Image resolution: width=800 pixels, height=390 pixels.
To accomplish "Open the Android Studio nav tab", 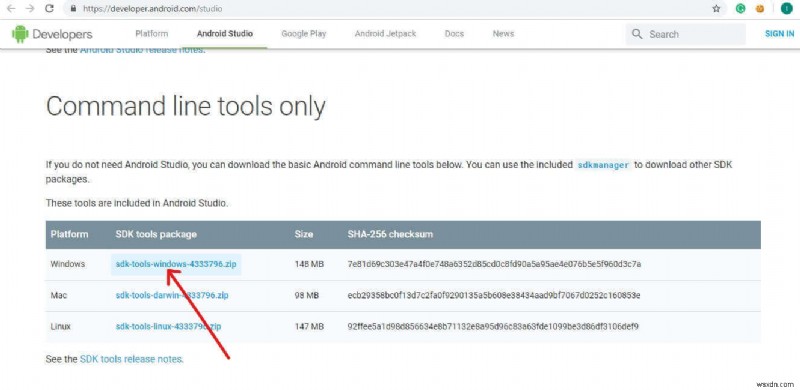I will [225, 34].
